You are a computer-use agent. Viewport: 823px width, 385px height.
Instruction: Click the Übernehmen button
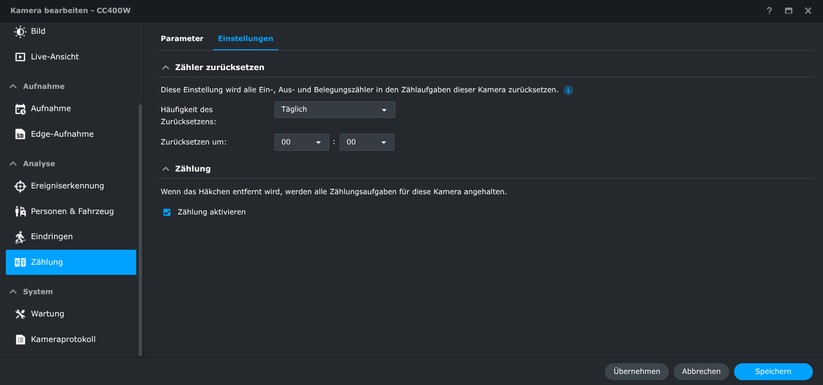pos(637,371)
